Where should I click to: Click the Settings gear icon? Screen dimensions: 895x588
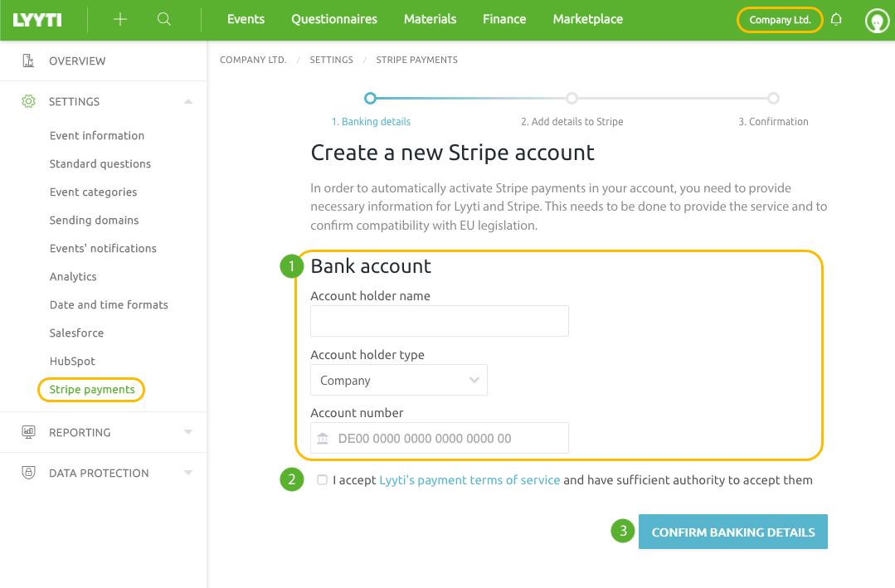point(29,100)
